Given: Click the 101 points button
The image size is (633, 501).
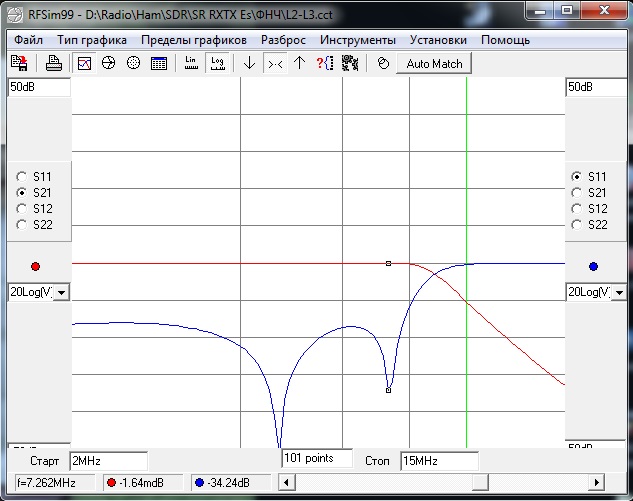Looking at the screenshot, I should (317, 458).
